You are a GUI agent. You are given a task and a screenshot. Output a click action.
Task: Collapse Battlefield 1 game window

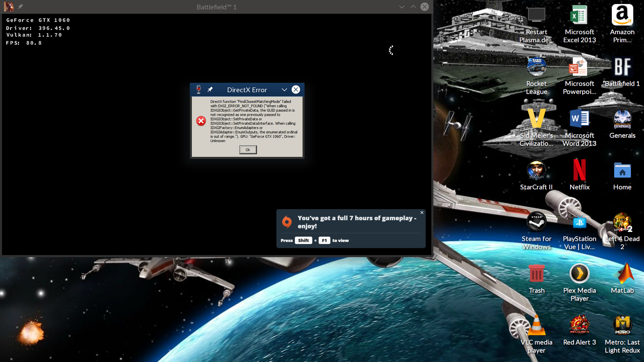[x=401, y=7]
